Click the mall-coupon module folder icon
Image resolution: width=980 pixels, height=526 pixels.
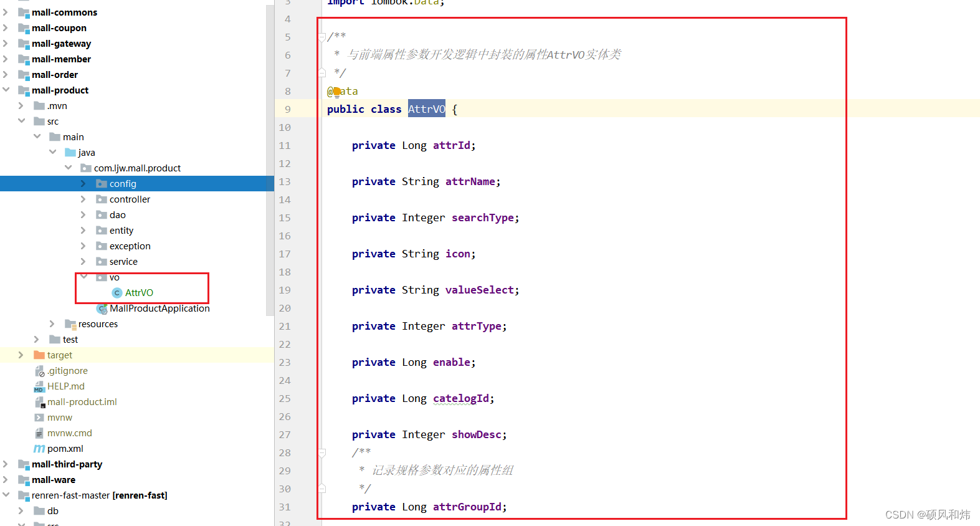(24, 28)
